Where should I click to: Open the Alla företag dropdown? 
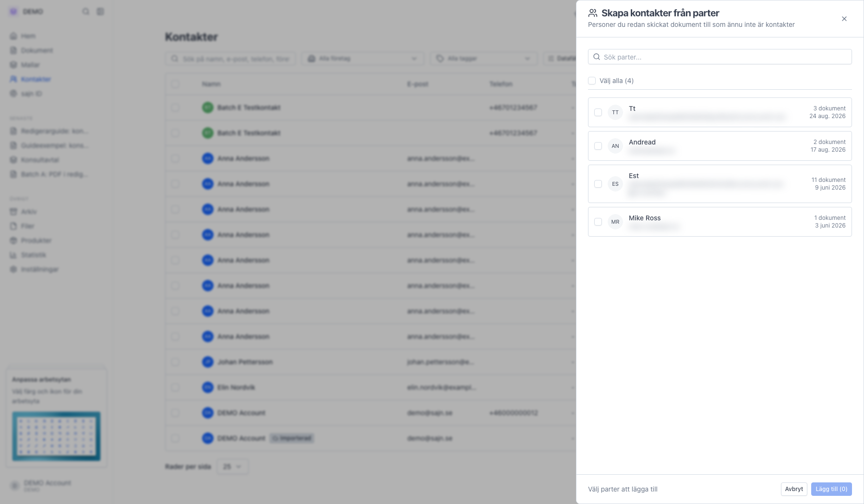click(x=363, y=59)
